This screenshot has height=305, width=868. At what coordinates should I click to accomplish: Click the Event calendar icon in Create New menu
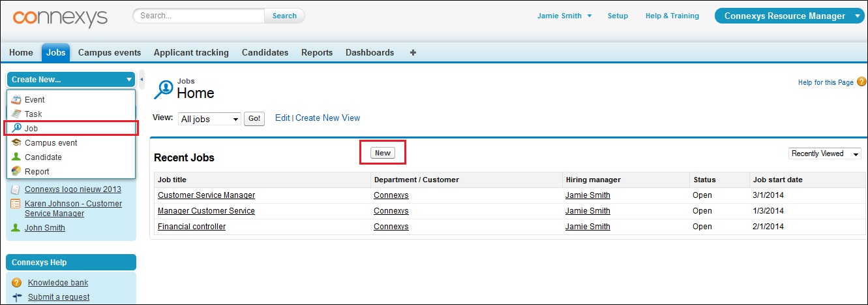17,100
